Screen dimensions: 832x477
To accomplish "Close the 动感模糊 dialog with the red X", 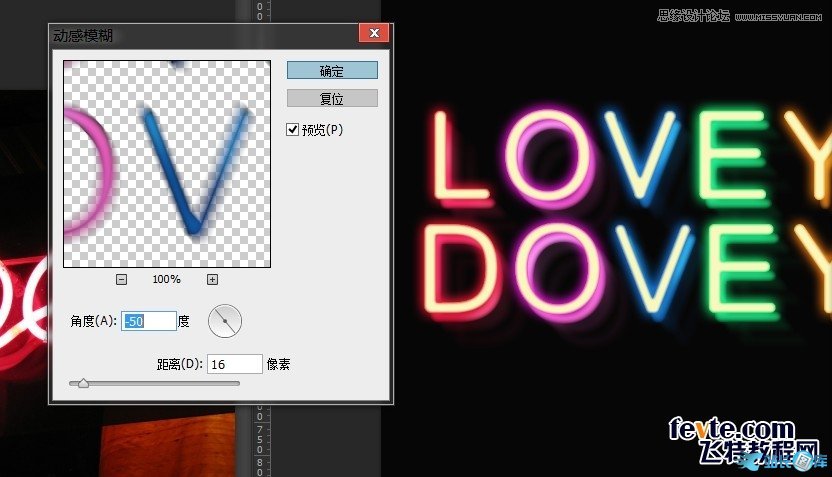I will tap(375, 34).
